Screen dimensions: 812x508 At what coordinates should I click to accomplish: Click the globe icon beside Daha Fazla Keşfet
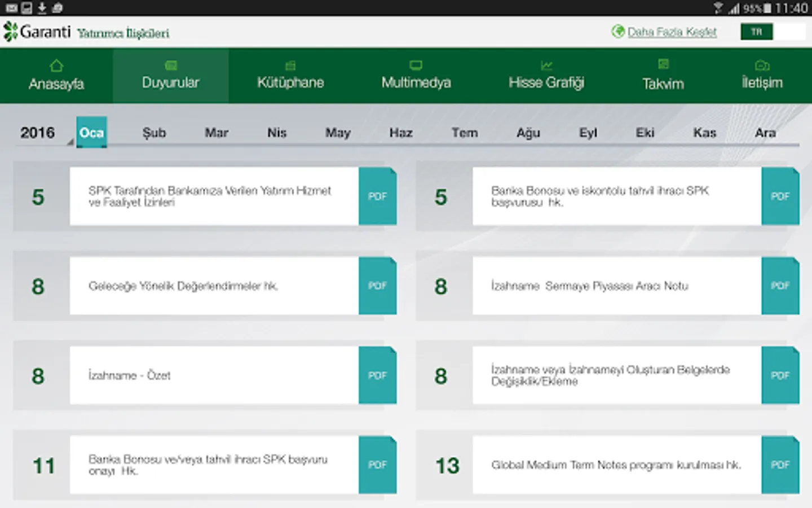[x=618, y=32]
